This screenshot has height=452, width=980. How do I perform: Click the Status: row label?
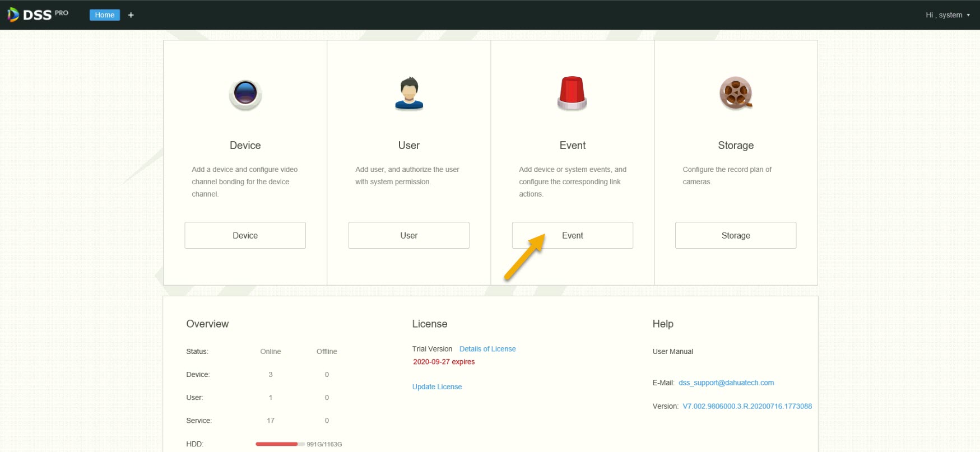click(x=197, y=352)
